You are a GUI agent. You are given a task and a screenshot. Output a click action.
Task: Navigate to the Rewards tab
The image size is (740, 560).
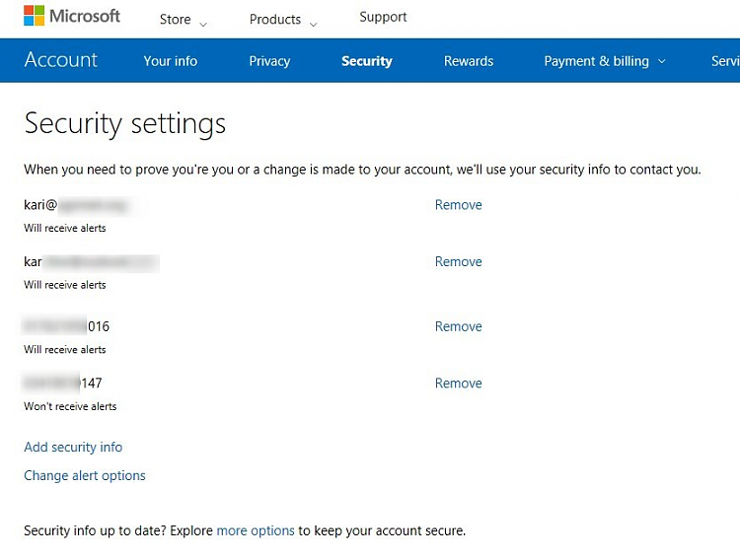(x=469, y=61)
